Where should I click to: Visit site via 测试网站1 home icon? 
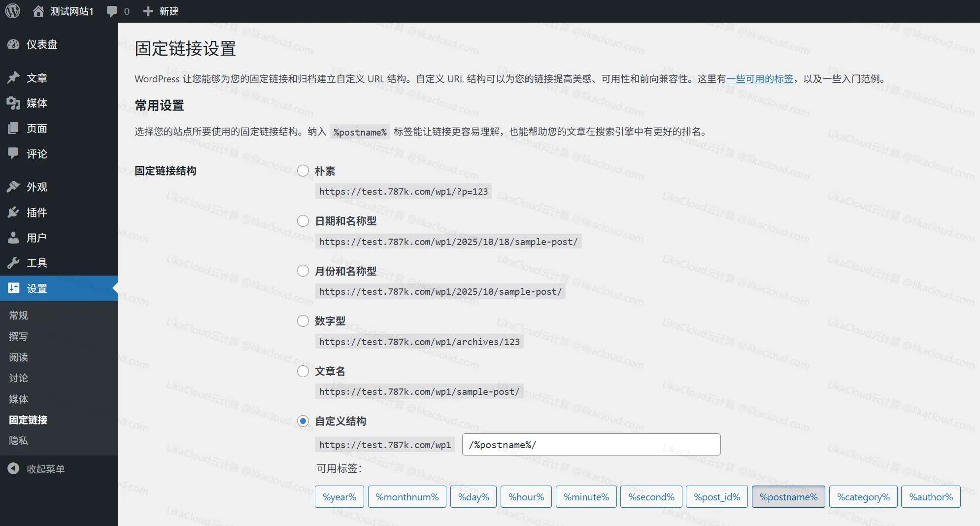pos(39,11)
